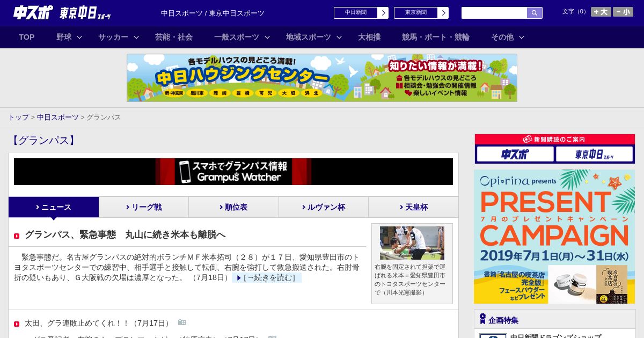Click the 企画特集 ribbon icon
The height and width of the screenshot is (338, 644).
(482, 319)
